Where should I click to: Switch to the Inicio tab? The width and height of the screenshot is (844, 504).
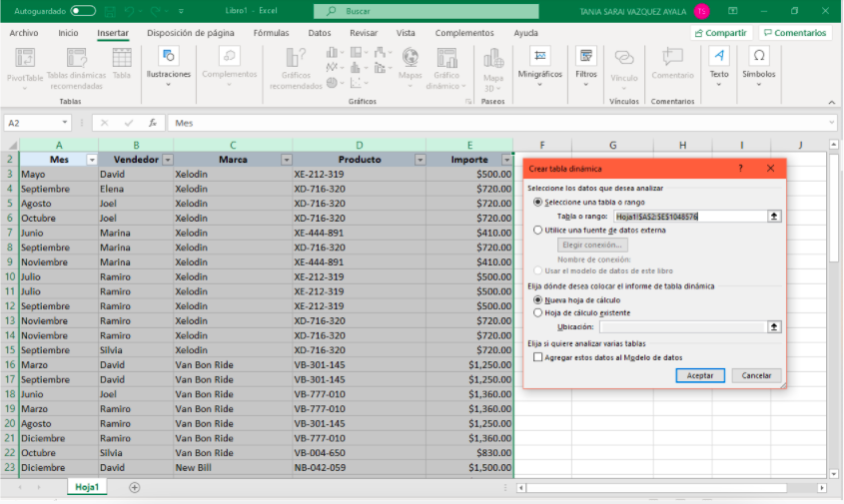pyautogui.click(x=68, y=33)
